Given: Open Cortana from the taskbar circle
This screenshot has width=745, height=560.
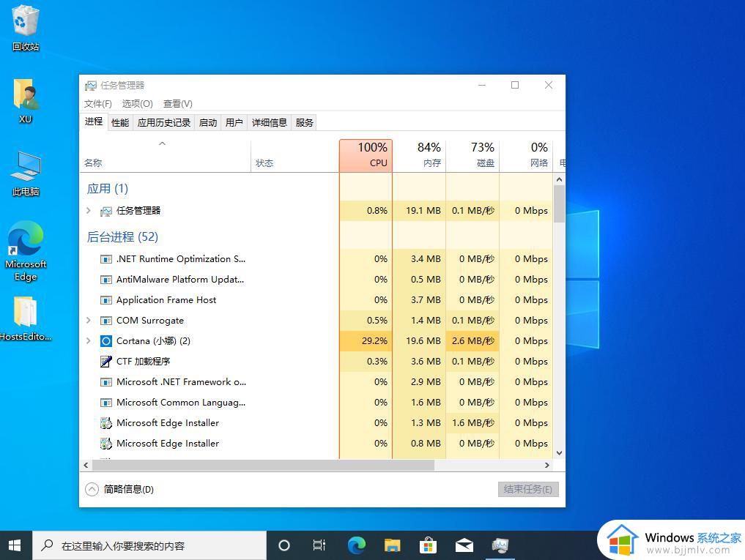Looking at the screenshot, I should 284,545.
